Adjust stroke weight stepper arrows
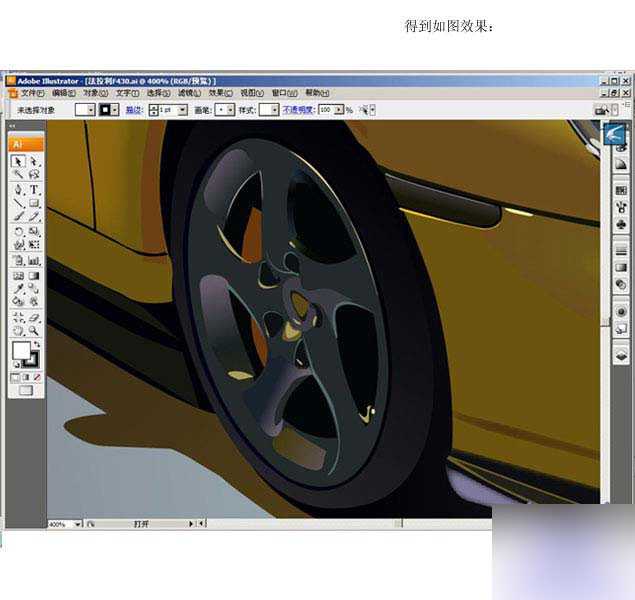Image resolution: width=635 pixels, height=600 pixels. point(153,110)
